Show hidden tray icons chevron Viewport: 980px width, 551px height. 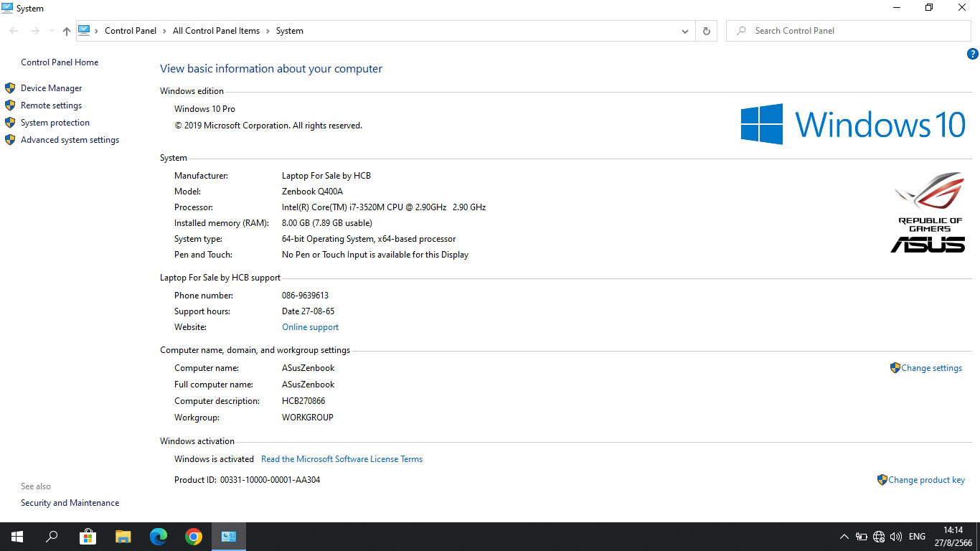(844, 537)
